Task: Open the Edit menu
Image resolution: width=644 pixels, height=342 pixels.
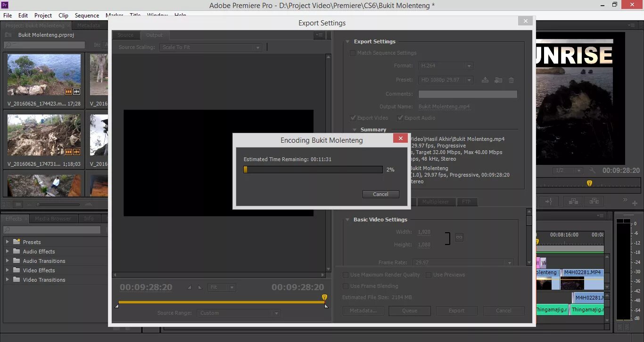Action: point(23,16)
